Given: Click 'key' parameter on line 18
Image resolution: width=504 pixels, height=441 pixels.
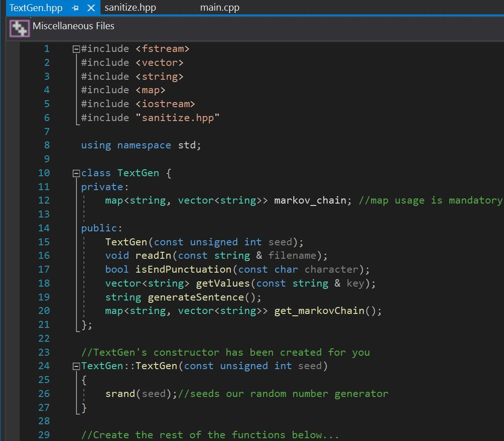Looking at the screenshot, I should tap(355, 283).
